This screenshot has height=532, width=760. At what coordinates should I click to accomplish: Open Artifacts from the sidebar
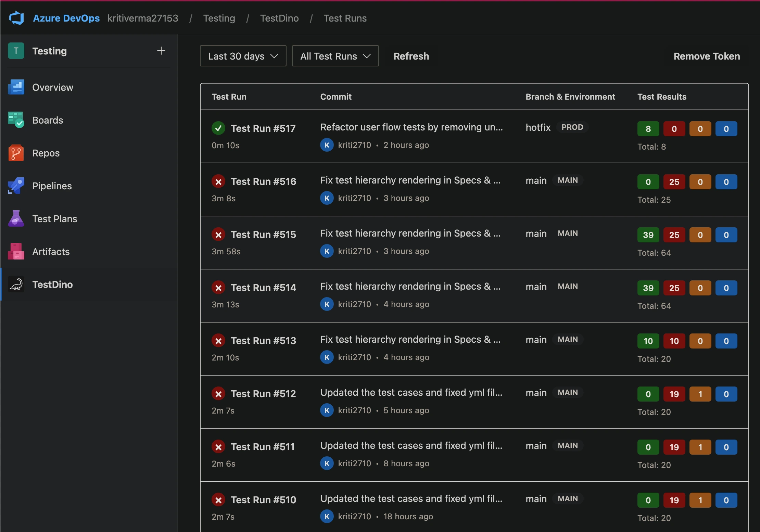tap(16, 251)
